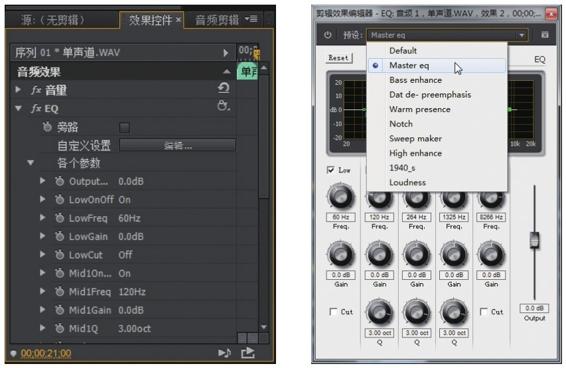The image size is (566, 368).
Task: Uncheck the Low band checkbox
Action: click(330, 170)
